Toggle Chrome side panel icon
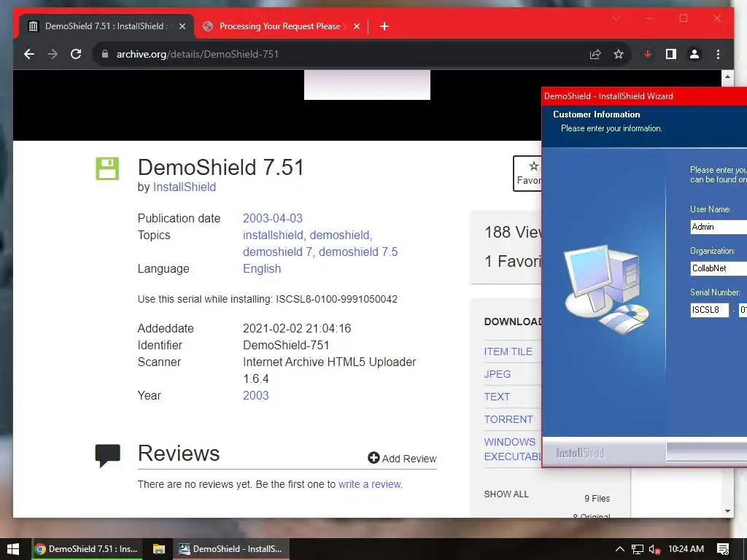 point(671,54)
